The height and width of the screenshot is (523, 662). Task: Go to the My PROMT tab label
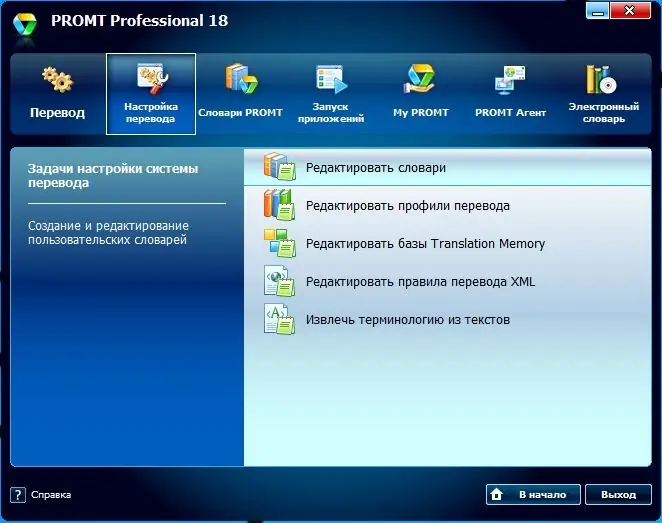coord(421,113)
